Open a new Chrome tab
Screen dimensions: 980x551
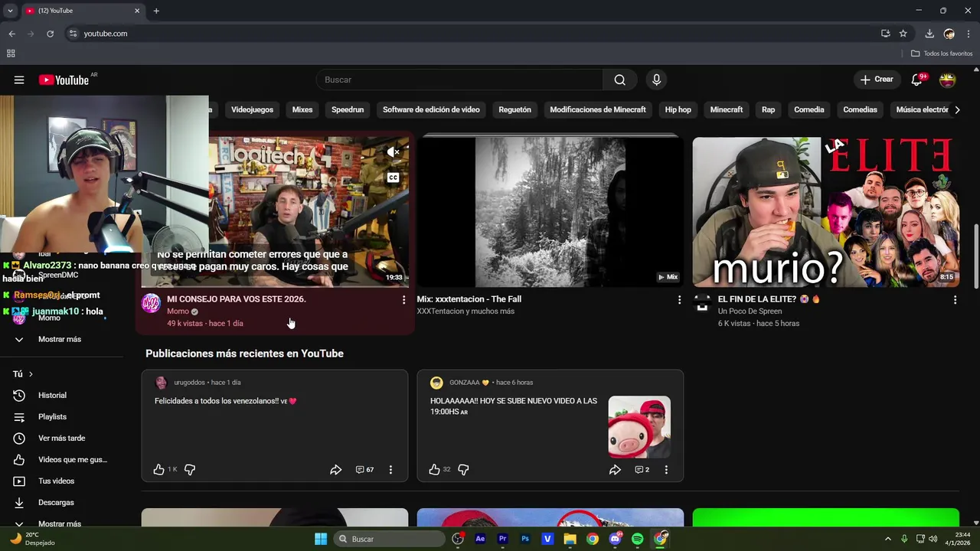pyautogui.click(x=156, y=11)
